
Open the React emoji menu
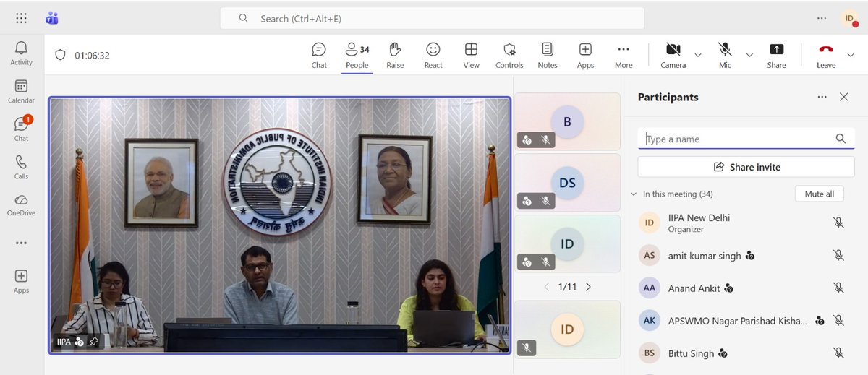[433, 55]
